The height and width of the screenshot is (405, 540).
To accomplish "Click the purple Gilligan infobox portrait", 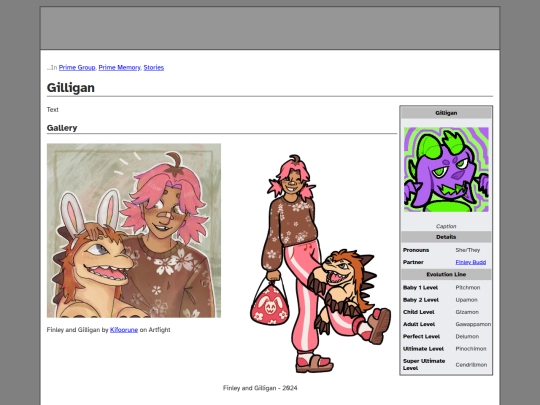I will [x=446, y=169].
